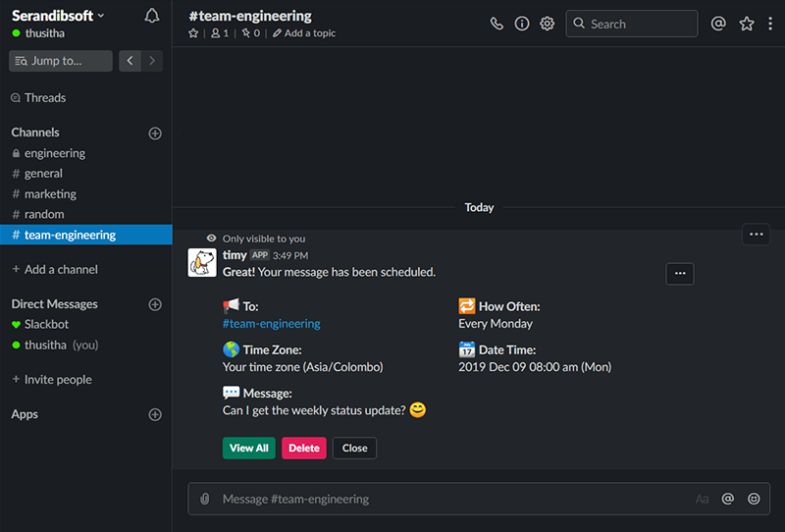
Task: Open emoji picker smiley icon
Action: (754, 499)
